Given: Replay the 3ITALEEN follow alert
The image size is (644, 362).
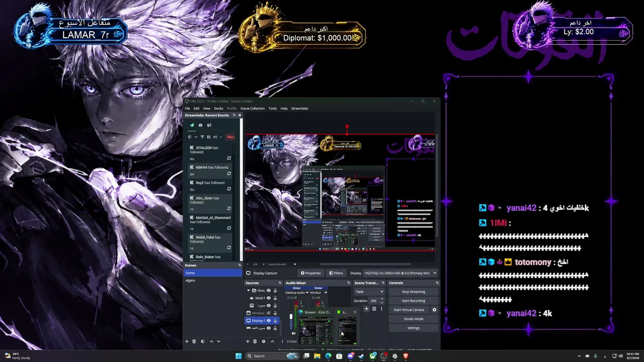Looking at the screenshot, I should click(229, 158).
